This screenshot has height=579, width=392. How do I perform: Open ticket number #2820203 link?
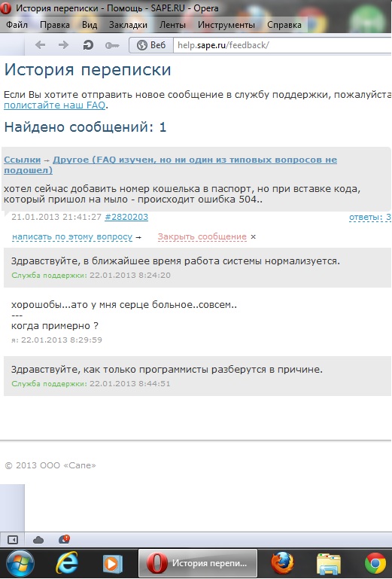click(x=126, y=217)
